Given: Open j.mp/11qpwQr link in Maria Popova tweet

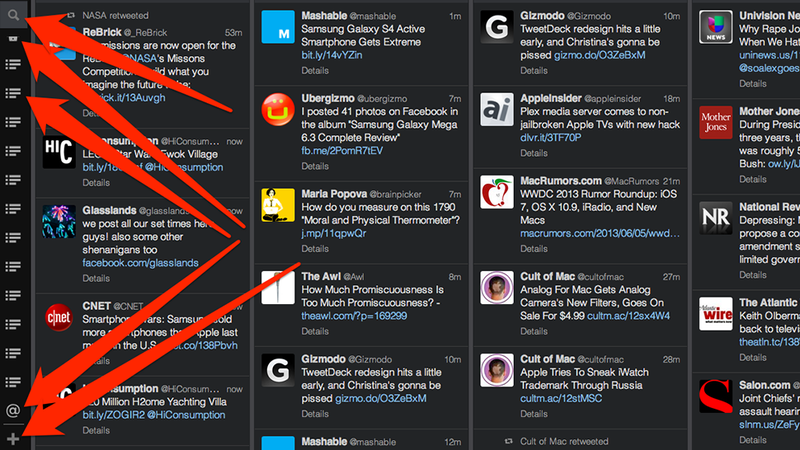Looking at the screenshot, I should point(334,233).
